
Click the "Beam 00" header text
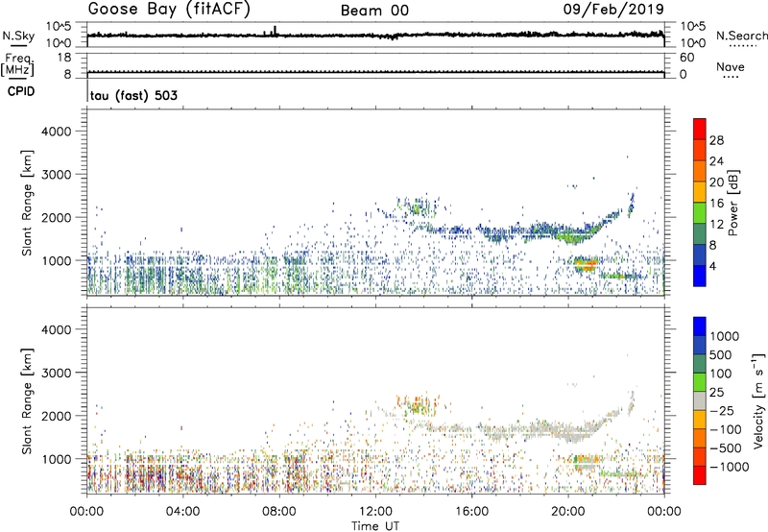(x=374, y=11)
